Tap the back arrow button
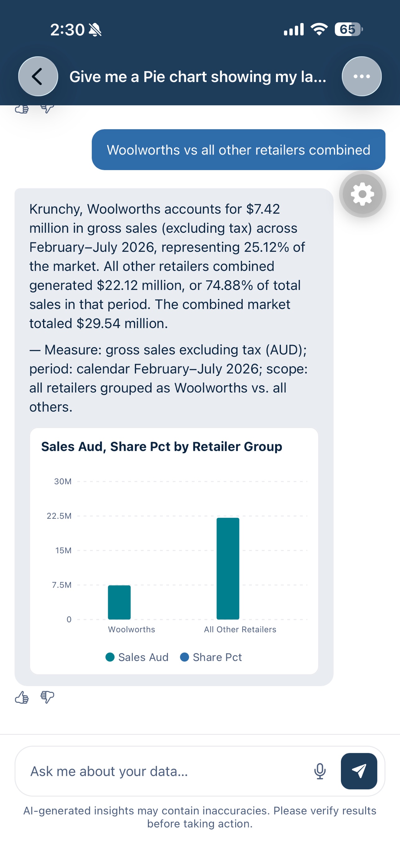Screen dimensions: 400x868 tap(38, 76)
